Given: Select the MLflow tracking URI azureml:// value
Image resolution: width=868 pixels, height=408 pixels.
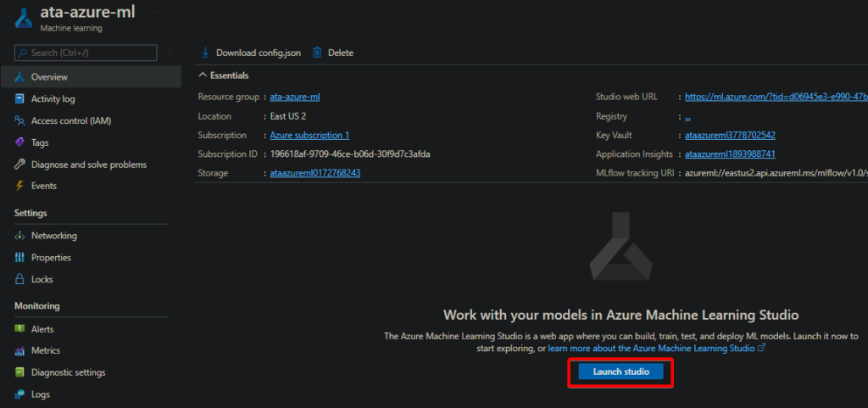Looking at the screenshot, I should pos(776,173).
